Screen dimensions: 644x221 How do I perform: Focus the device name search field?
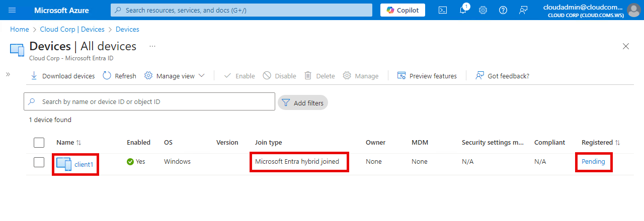pyautogui.click(x=149, y=101)
